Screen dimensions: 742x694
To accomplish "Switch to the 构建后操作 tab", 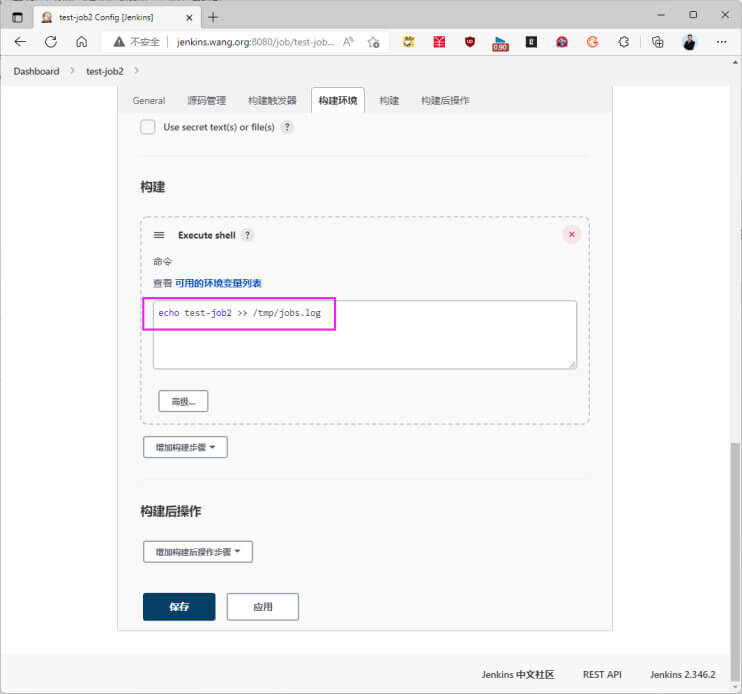I will (445, 101).
